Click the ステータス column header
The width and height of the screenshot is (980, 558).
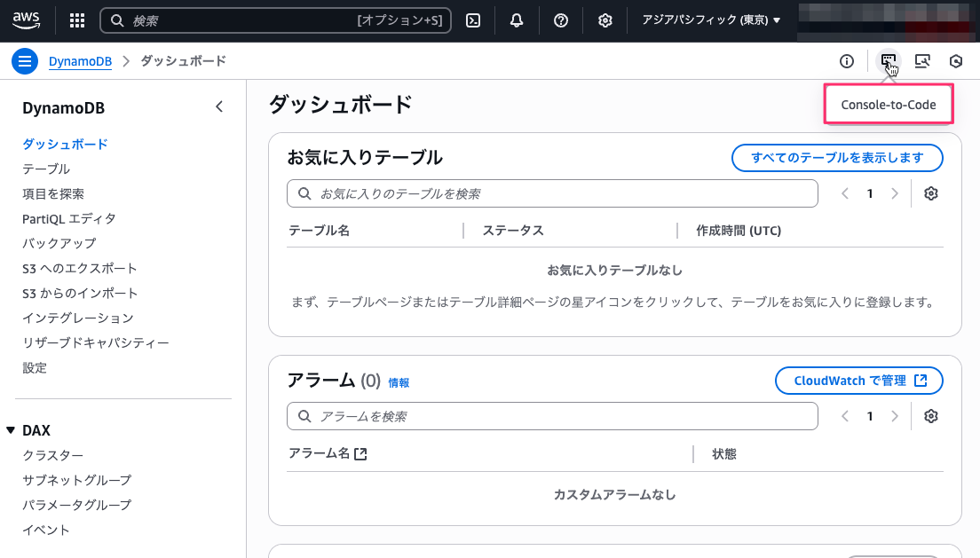pos(512,231)
